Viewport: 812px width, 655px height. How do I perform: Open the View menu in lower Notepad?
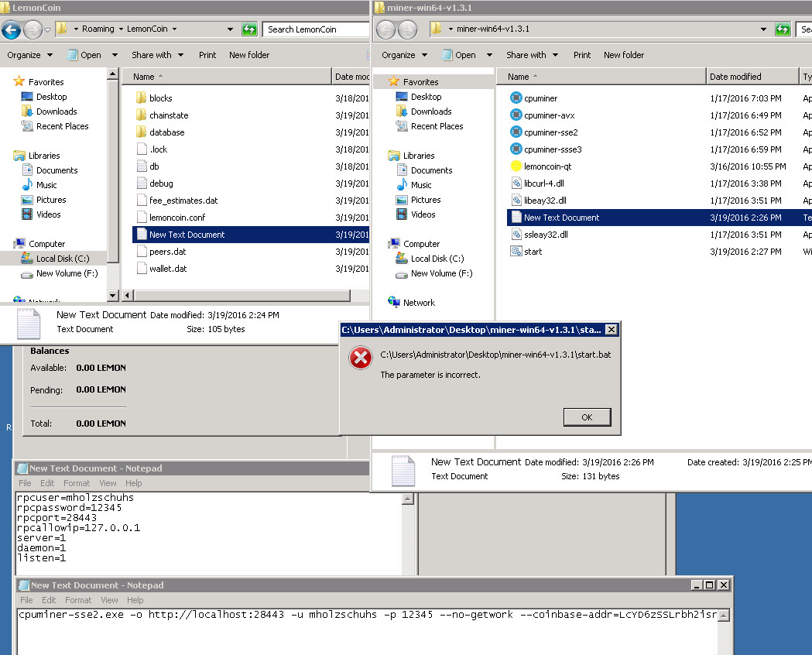(x=109, y=600)
